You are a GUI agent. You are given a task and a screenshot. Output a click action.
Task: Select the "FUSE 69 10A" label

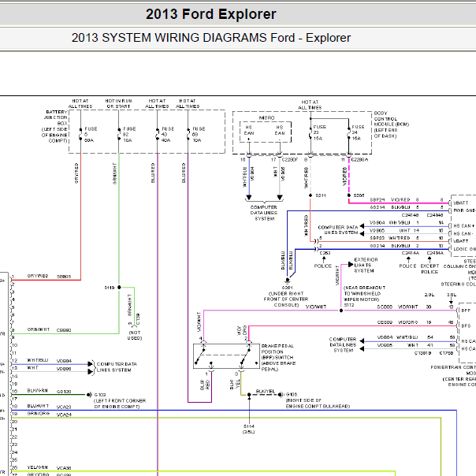[x=199, y=135]
